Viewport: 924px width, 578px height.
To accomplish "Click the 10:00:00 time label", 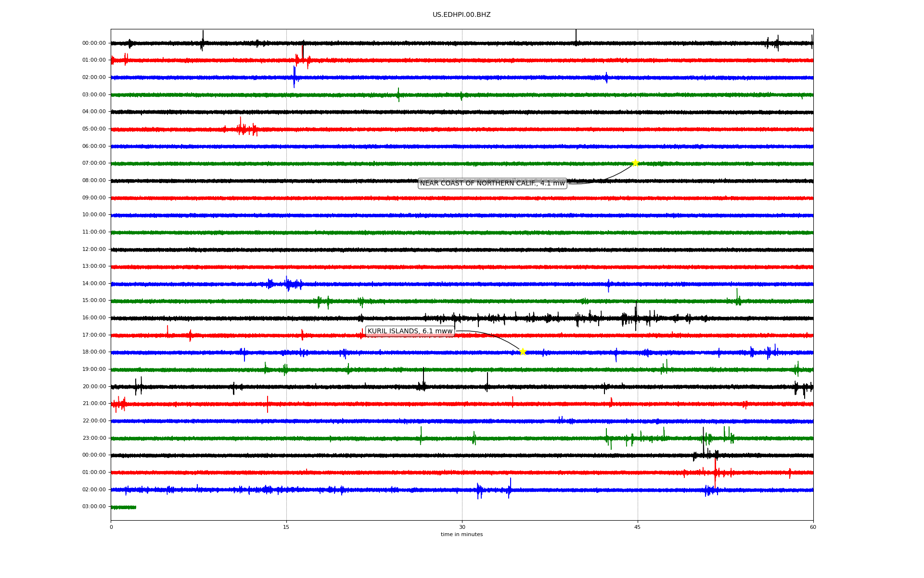I will click(94, 215).
